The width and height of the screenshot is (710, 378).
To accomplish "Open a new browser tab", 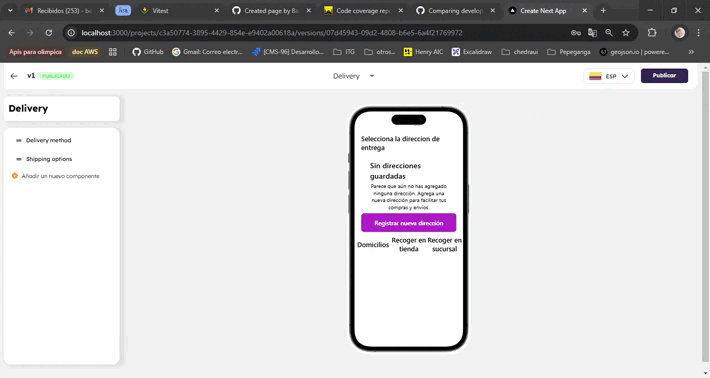I will click(x=603, y=10).
